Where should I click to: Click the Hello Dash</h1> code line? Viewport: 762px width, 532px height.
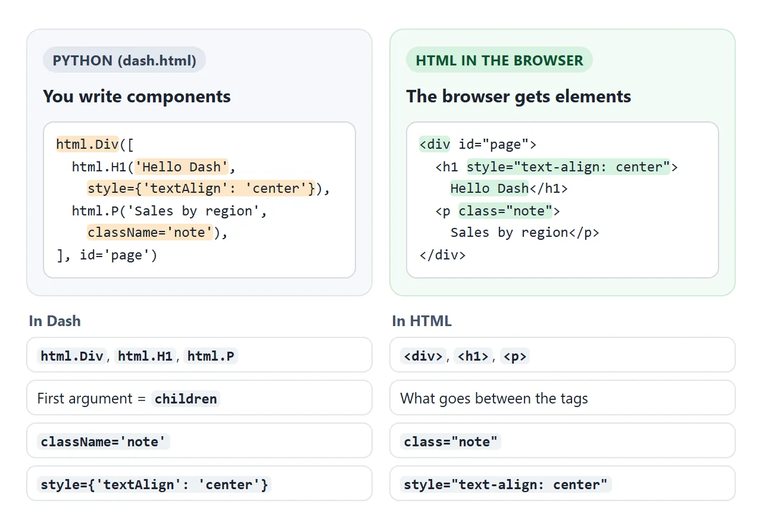[x=509, y=189]
